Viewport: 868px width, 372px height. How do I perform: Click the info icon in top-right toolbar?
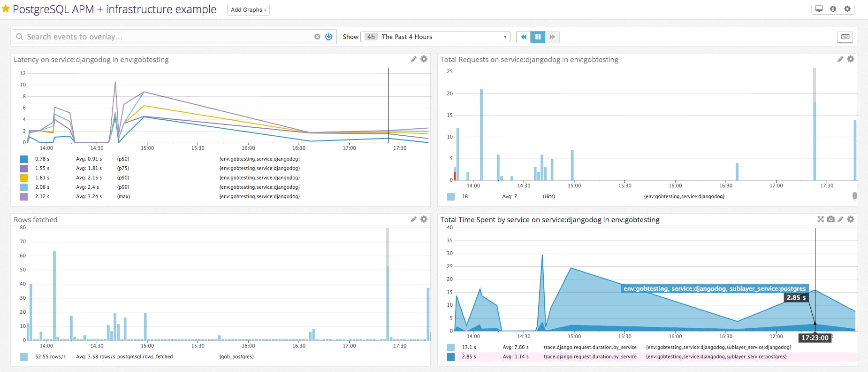pos(833,9)
